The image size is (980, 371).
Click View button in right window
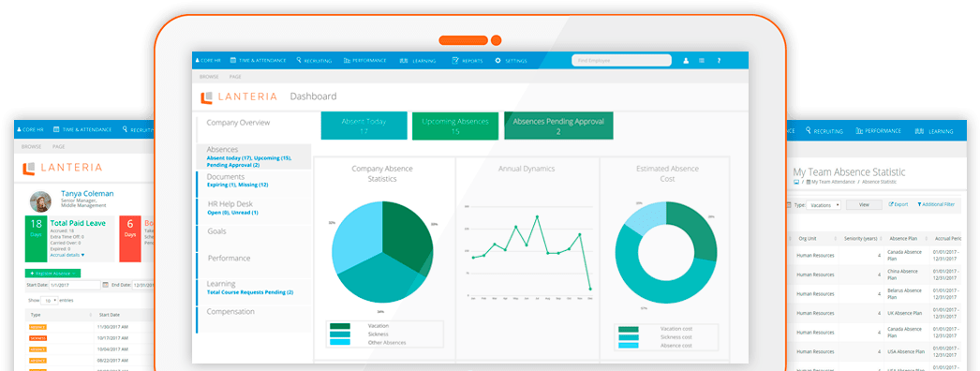point(864,204)
